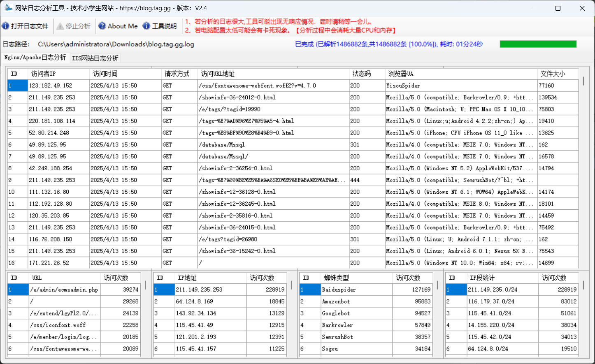
Task: Switch to the Nginx/Apache log analysis tab
Action: pos(35,58)
